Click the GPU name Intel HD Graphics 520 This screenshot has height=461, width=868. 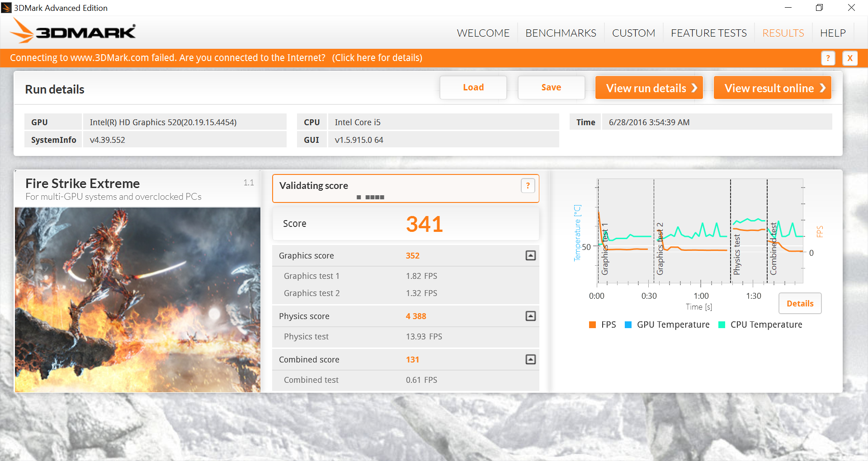[163, 122]
